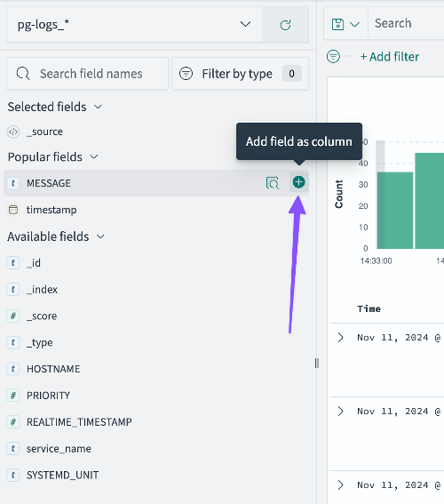
Task: Select the _id field
Action: (x=34, y=263)
